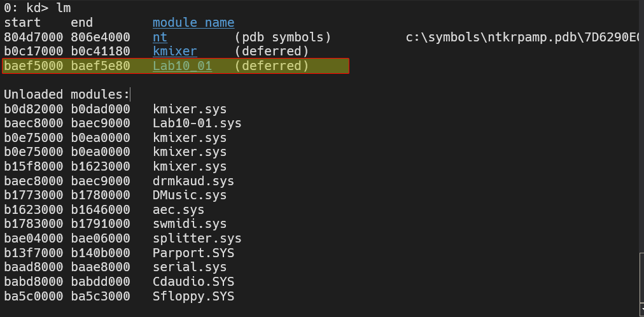Click the serial.sys unloaded module name
This screenshot has width=644, height=317.
[x=190, y=267]
